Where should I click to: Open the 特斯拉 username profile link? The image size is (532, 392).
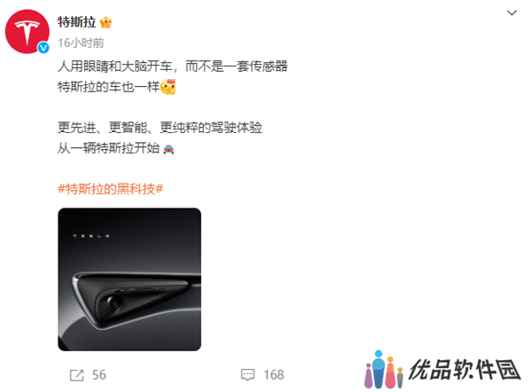tap(76, 22)
